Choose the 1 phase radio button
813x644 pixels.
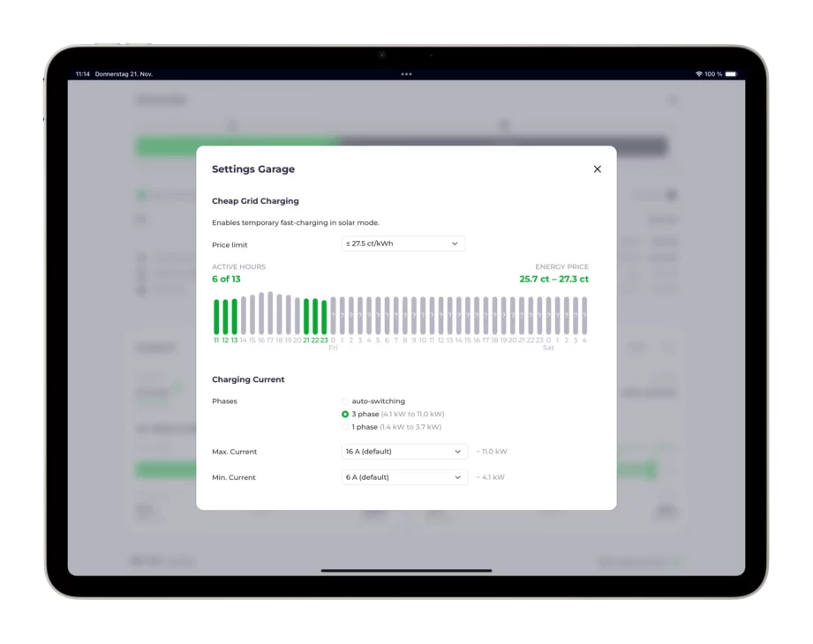[x=345, y=427]
